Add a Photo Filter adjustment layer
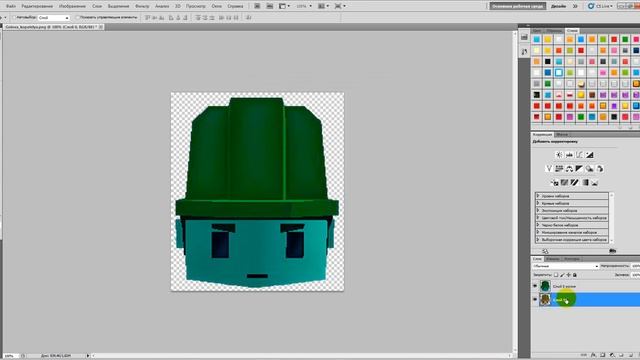 [590, 169]
